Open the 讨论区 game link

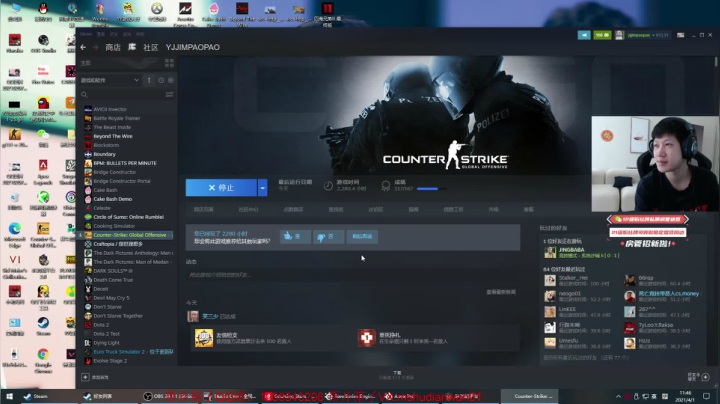pyautogui.click(x=376, y=209)
